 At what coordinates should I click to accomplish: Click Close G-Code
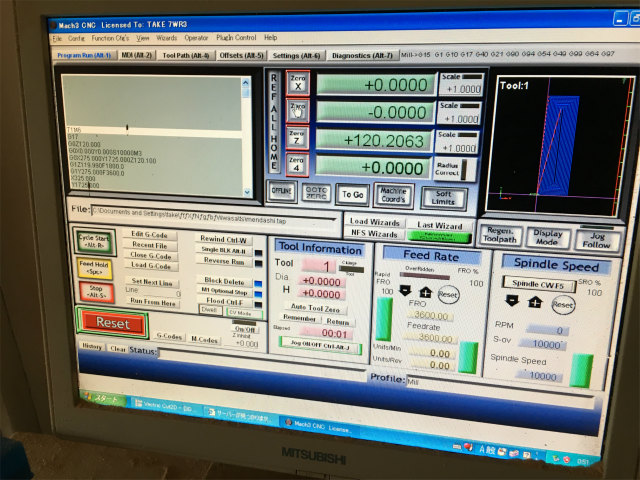[x=150, y=256]
